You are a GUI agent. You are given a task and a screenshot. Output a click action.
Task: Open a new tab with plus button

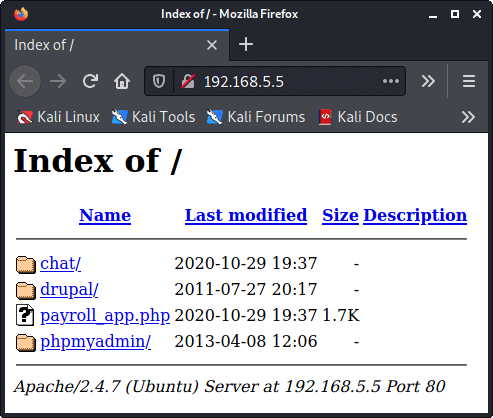point(246,44)
